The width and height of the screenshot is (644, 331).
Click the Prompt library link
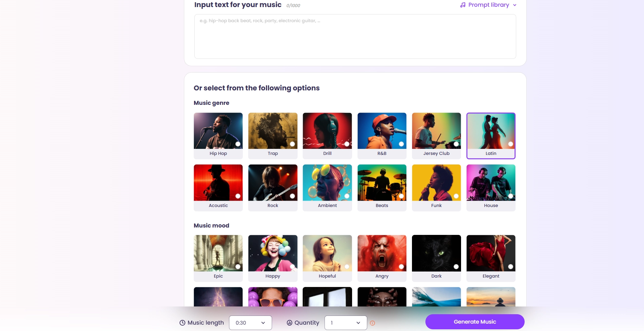pyautogui.click(x=489, y=5)
